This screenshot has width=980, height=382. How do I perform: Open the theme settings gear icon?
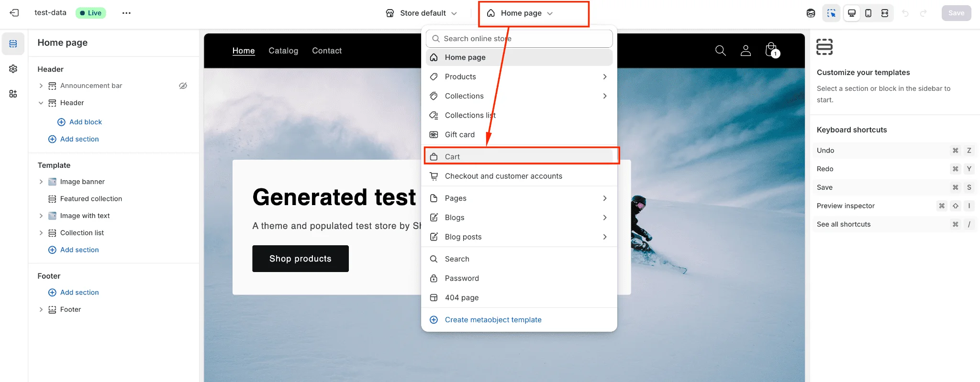[x=13, y=69]
